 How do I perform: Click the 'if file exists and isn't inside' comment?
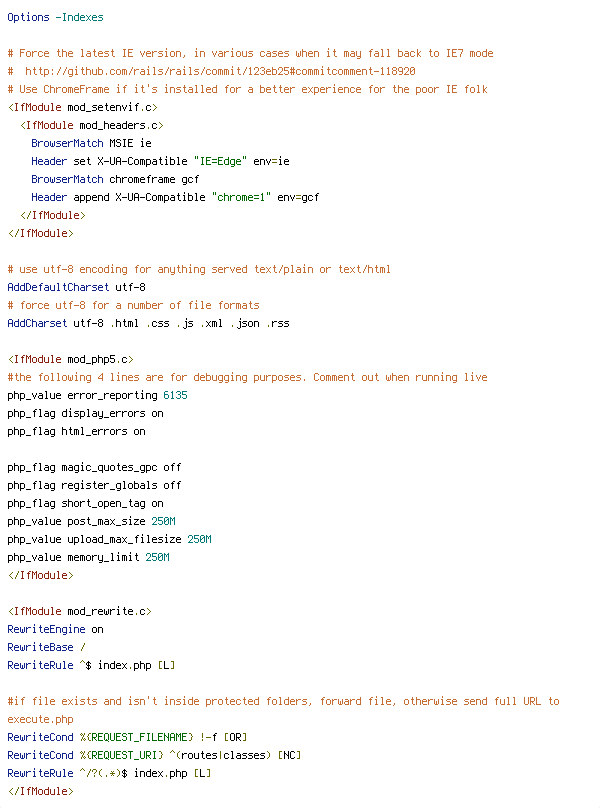pos(284,702)
